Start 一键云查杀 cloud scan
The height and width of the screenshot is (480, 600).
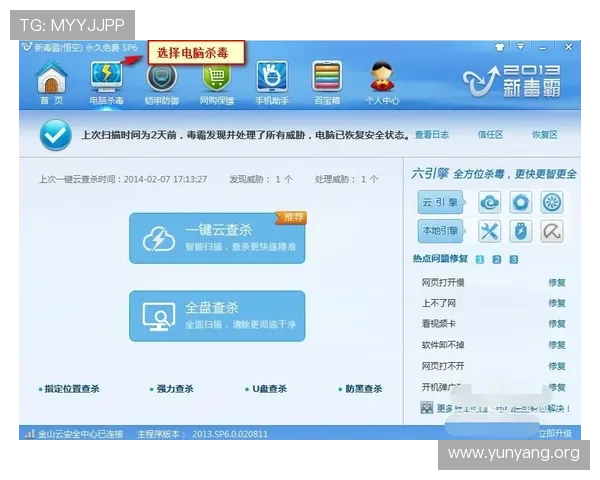point(217,238)
